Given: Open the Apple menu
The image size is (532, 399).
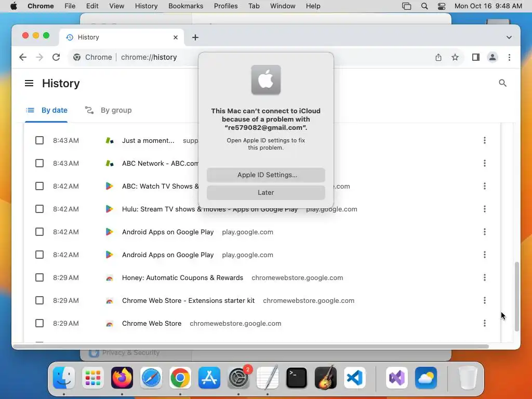Looking at the screenshot, I should pyautogui.click(x=14, y=6).
